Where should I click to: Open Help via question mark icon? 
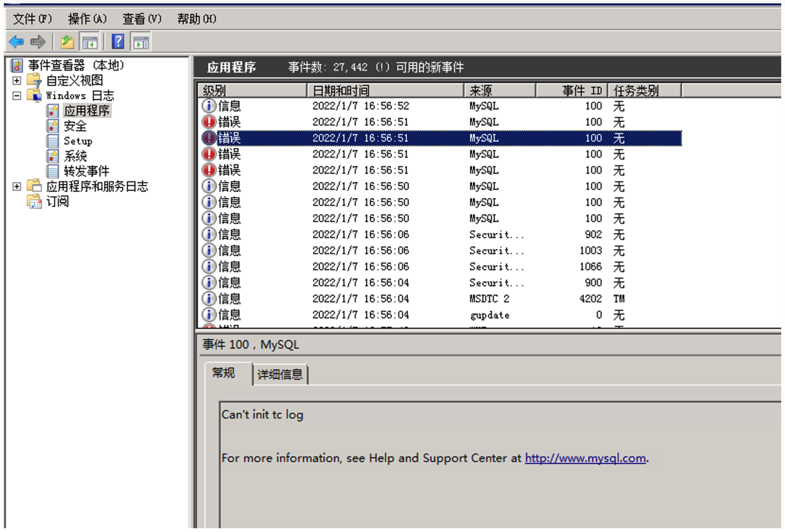[x=118, y=41]
